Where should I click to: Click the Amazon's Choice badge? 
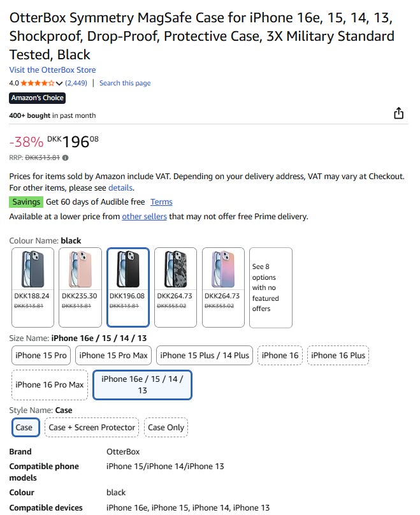click(37, 98)
